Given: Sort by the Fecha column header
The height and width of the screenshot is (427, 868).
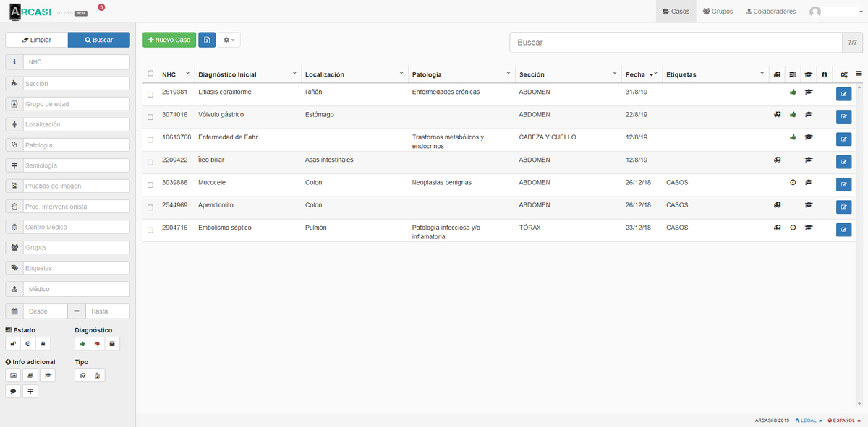Looking at the screenshot, I should [636, 74].
